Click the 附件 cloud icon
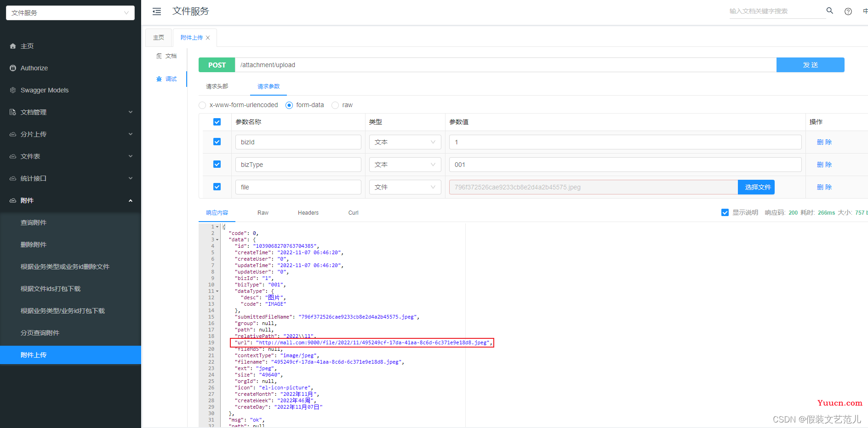 coord(13,200)
